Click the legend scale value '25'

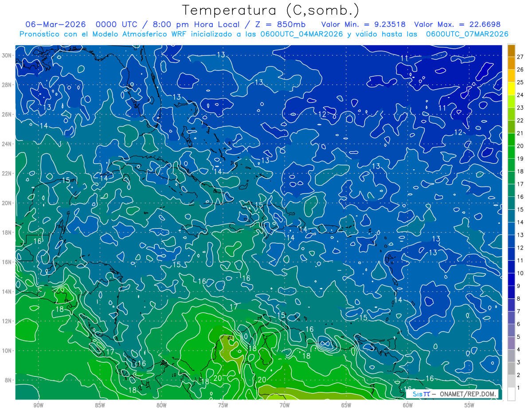(x=520, y=82)
